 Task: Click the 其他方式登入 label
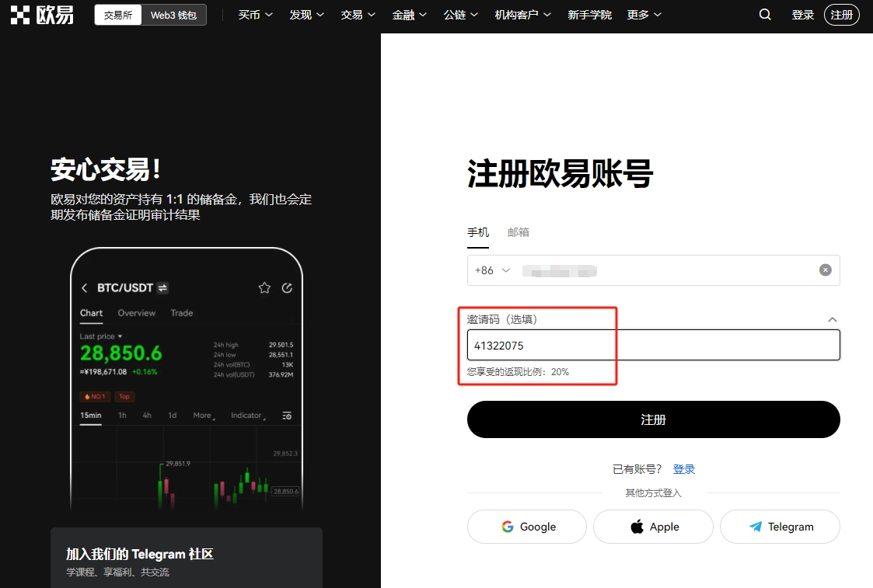coord(653,493)
